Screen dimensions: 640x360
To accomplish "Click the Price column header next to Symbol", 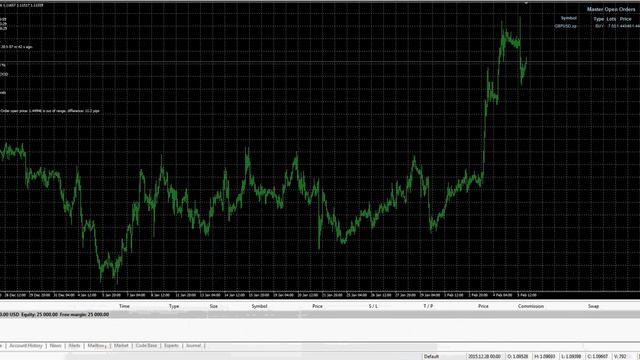I will [x=317, y=306].
